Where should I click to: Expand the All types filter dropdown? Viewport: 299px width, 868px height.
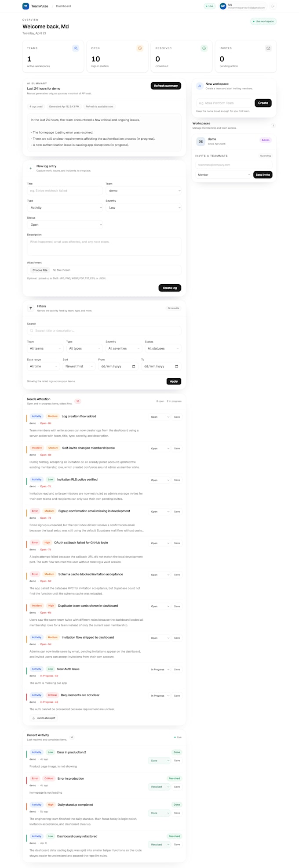click(x=84, y=348)
